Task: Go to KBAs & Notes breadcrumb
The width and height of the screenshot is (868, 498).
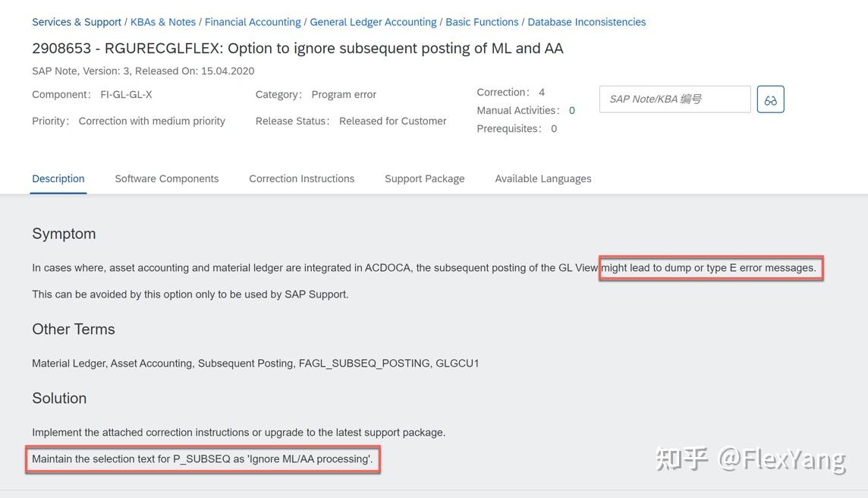Action: [163, 22]
